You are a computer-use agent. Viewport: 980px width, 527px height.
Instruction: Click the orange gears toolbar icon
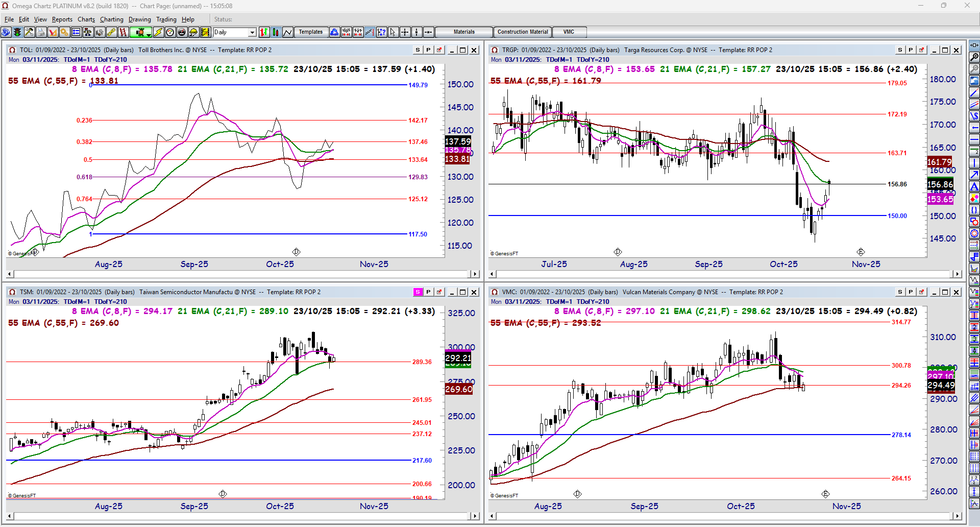click(64, 32)
